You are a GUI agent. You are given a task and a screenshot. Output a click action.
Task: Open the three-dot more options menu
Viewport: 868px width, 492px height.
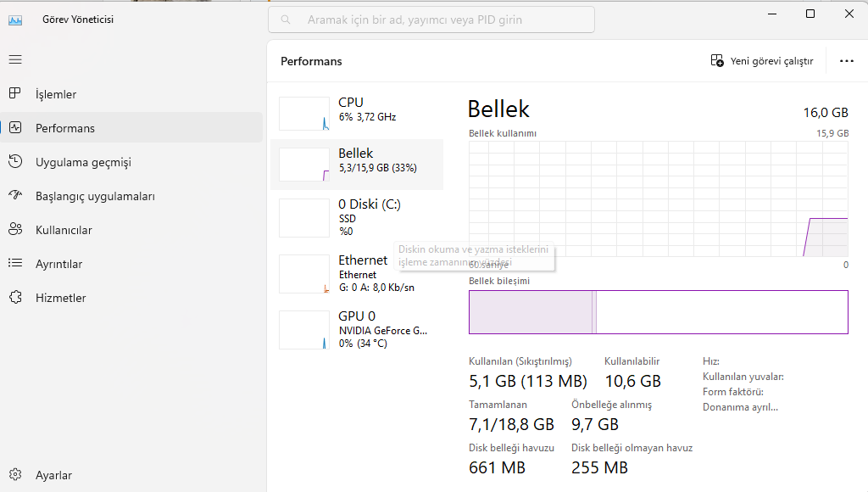click(x=846, y=61)
